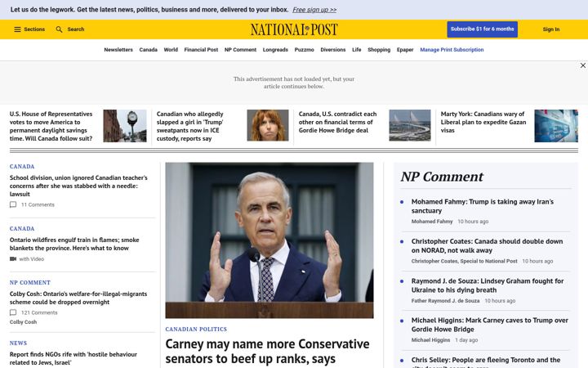Open Ontario wildfires engulf train story
Image resolution: width=588 pixels, height=368 pixels.
click(74, 244)
